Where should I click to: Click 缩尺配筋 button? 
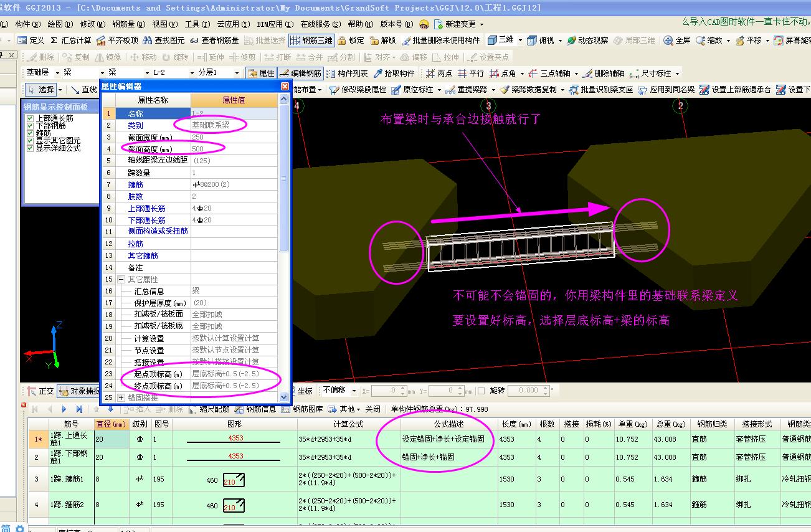(209, 409)
